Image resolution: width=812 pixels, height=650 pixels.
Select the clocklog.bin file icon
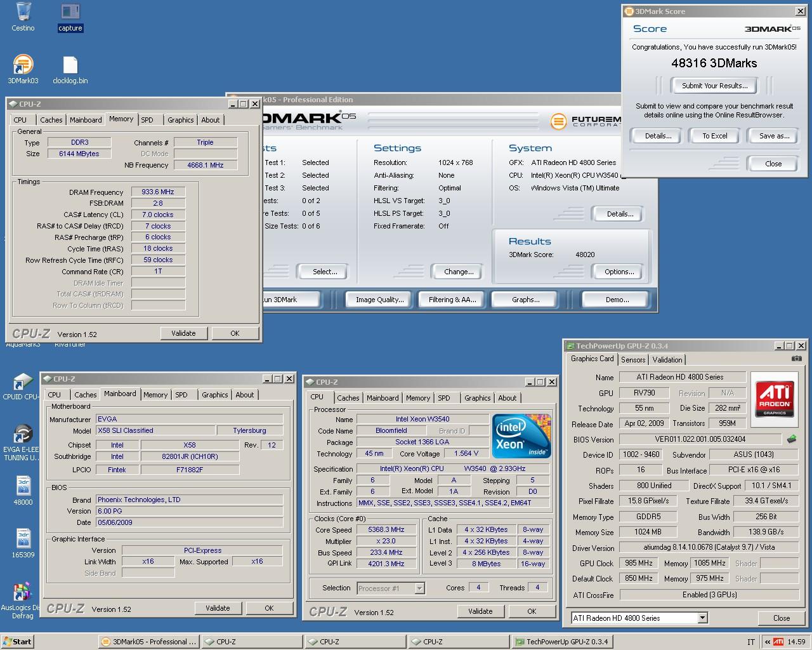click(70, 65)
